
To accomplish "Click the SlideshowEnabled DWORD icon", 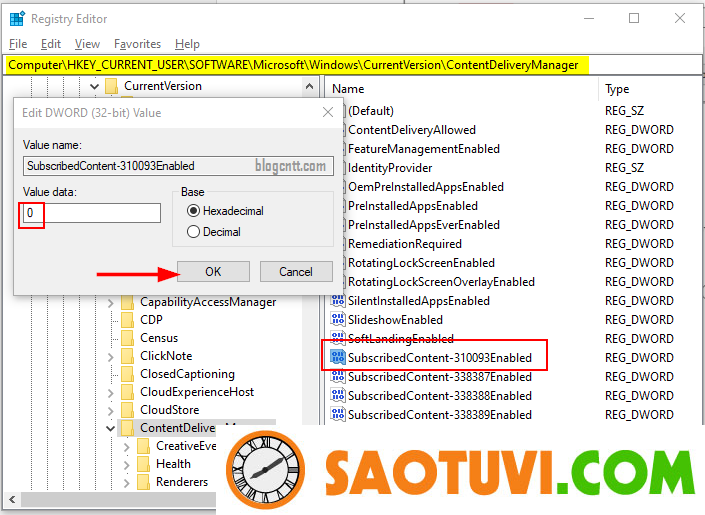I will [338, 319].
